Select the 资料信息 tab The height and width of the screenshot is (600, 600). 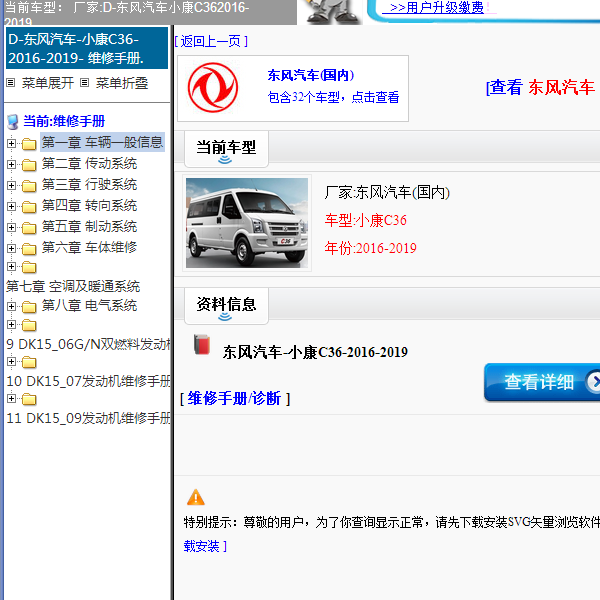[x=226, y=306]
